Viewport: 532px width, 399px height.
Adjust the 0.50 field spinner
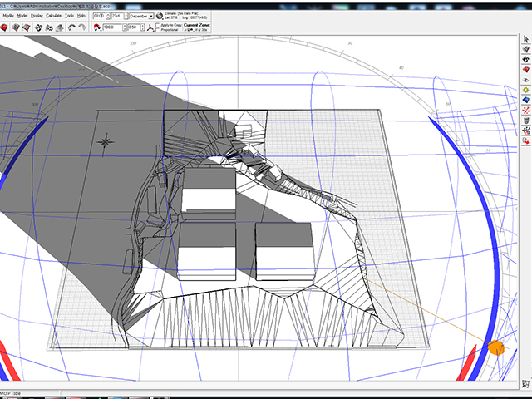pos(142,27)
